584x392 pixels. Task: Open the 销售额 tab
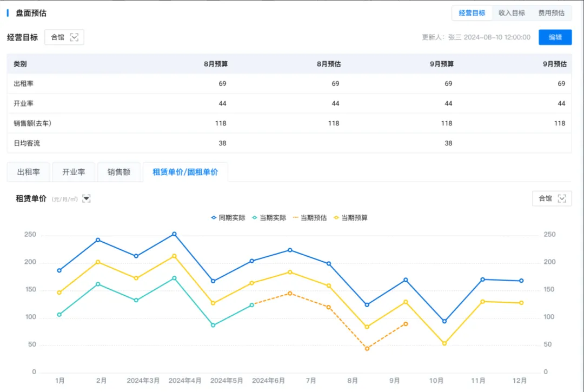119,172
